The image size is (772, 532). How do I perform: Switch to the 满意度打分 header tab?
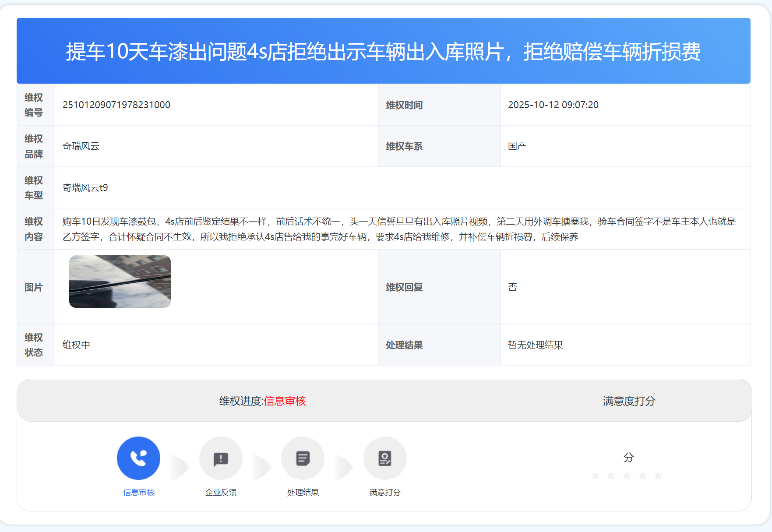tap(629, 401)
